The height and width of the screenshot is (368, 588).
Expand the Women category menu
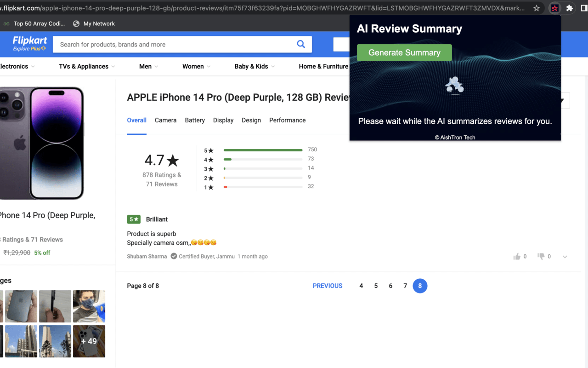coord(196,66)
